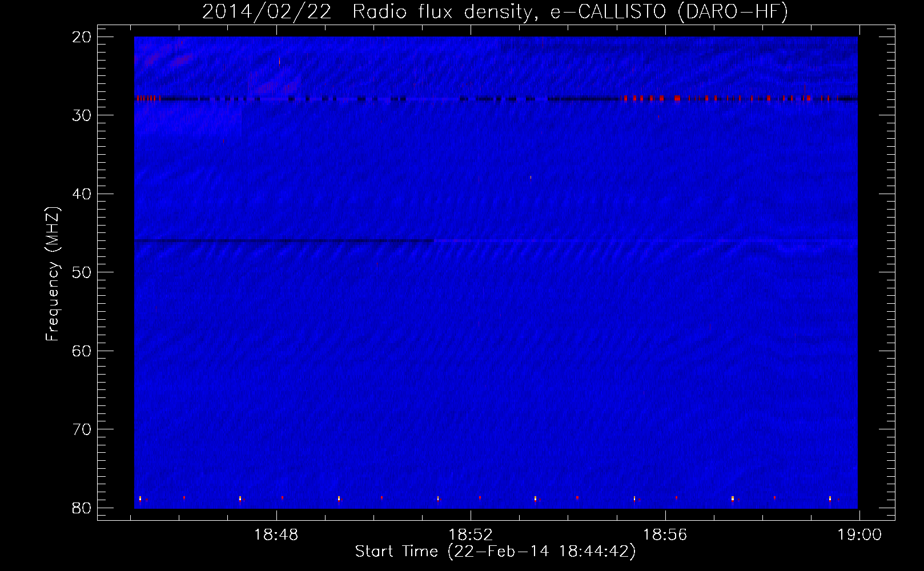Click the 20 MHz frequency tick label

tap(82, 37)
